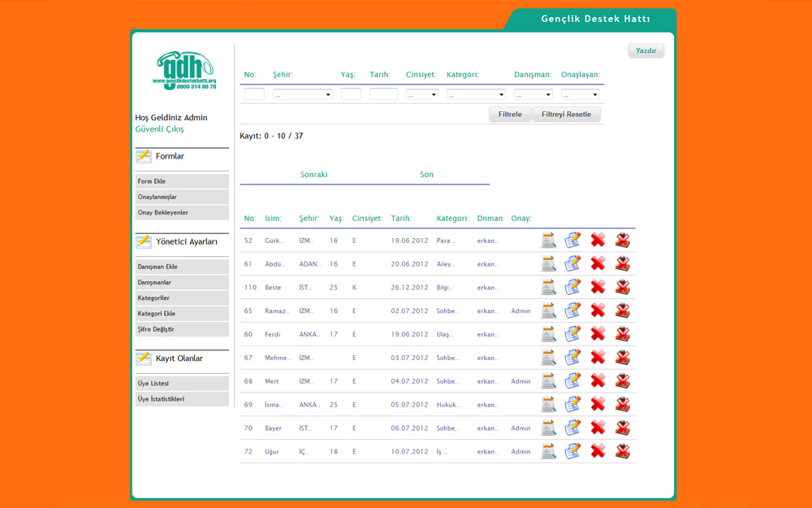Click the notepad icon beside Formlar
Viewport: 812px width, 508px height.
144,156
